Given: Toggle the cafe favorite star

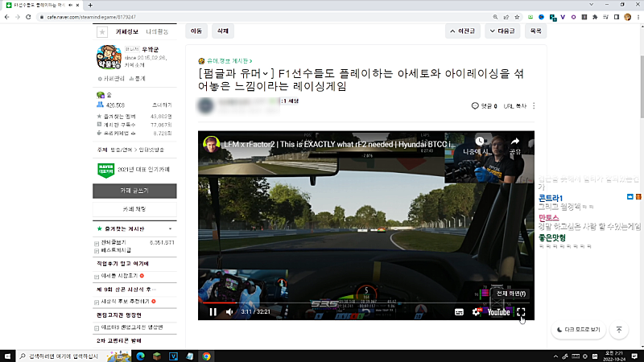Looking at the screenshot, I should (101, 32).
